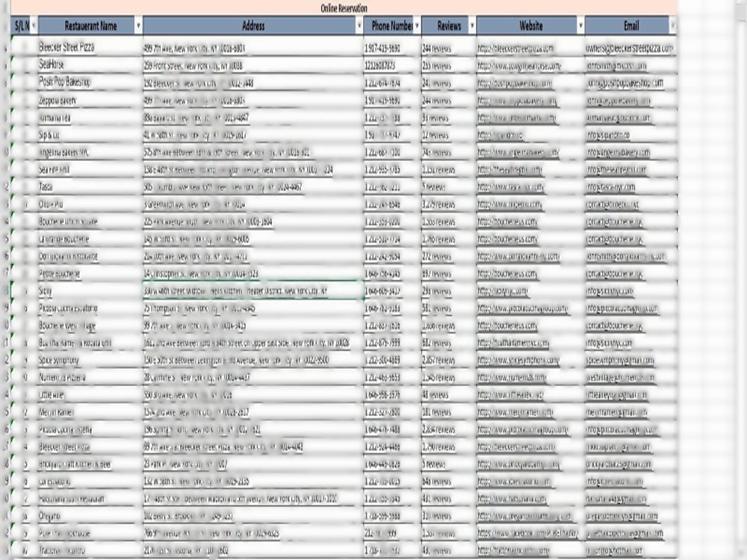Open the Posh Pop Bakeshop email link
747x560 pixels.
point(624,83)
